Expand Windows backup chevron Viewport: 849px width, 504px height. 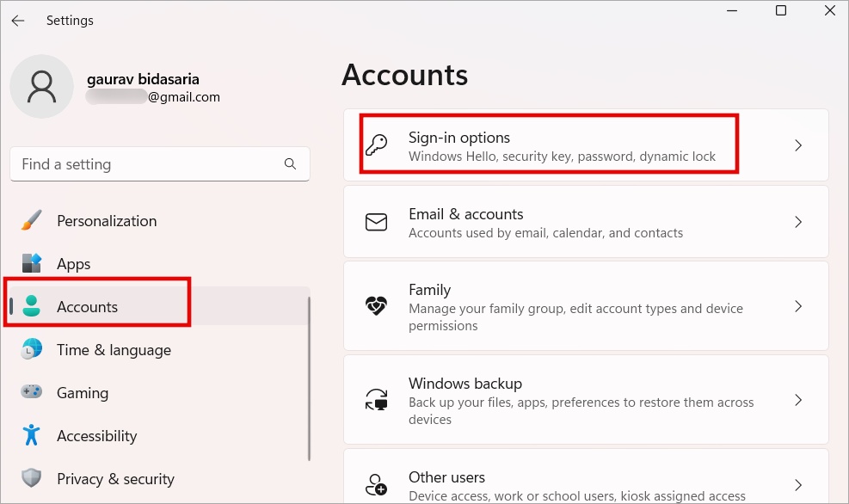pos(798,400)
